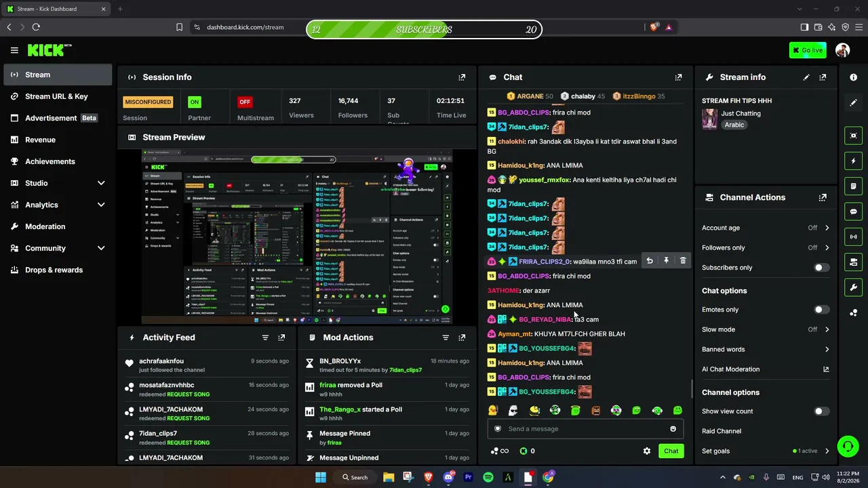Click the green Go live button
The height and width of the screenshot is (488, 868).
tap(808, 50)
